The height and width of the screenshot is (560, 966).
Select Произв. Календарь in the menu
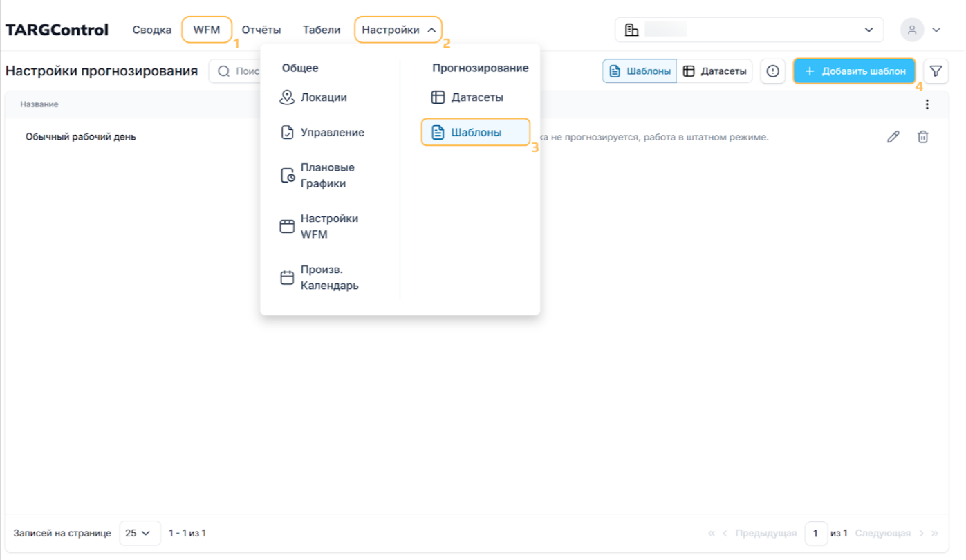coord(329,277)
